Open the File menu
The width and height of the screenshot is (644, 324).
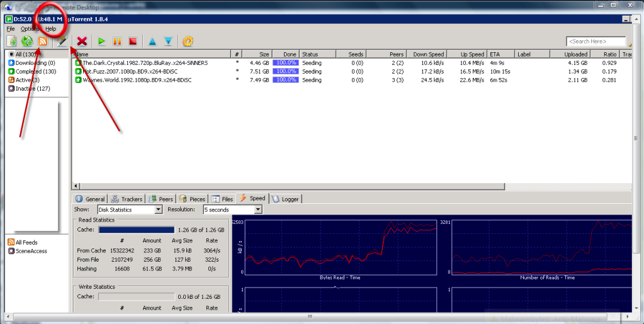[x=11, y=29]
